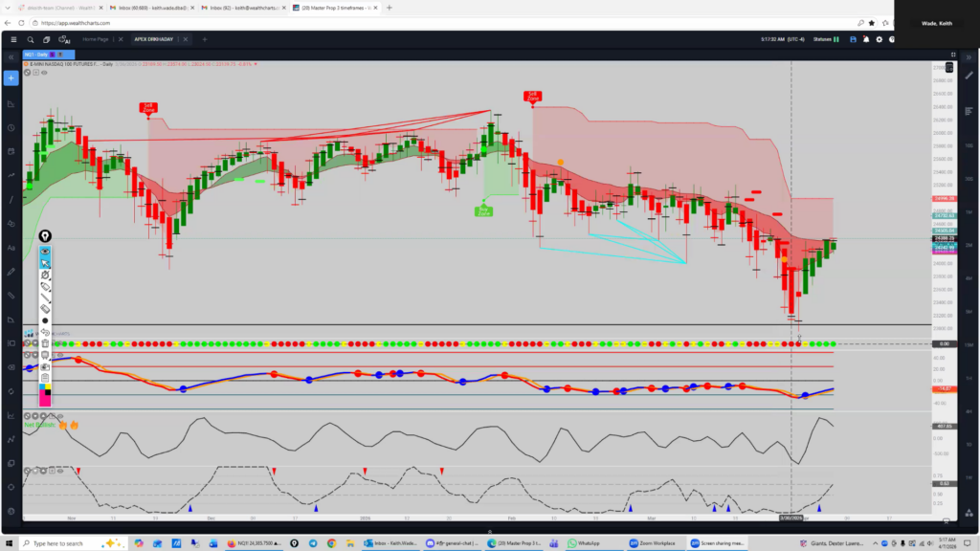Open the hamburger main menu
The image size is (980, 551).
[11, 39]
